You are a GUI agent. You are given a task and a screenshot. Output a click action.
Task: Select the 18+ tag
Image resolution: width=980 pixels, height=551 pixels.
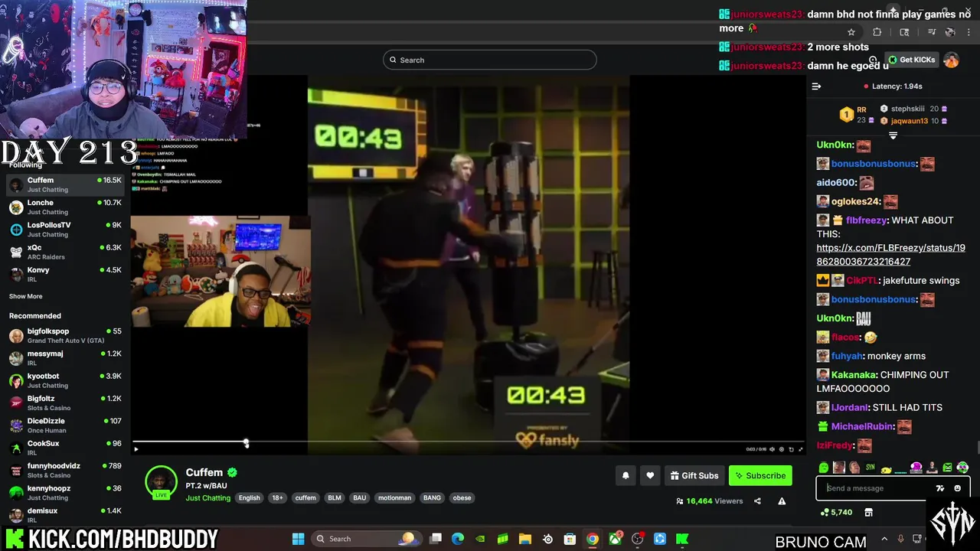click(277, 497)
